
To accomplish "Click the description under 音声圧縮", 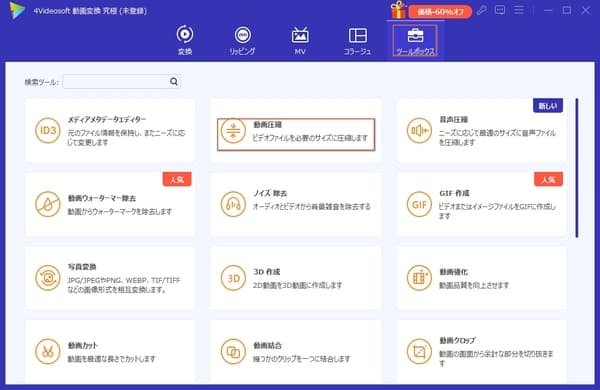I will pos(497,137).
